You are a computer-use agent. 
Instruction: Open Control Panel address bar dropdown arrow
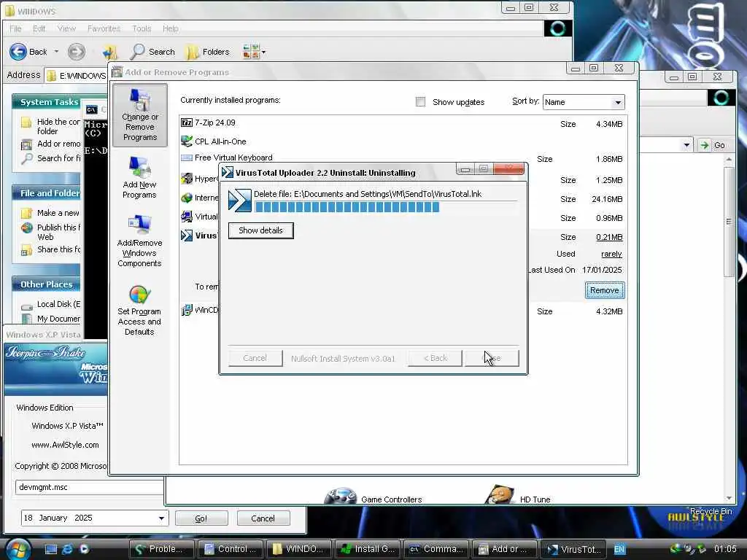[x=686, y=145]
